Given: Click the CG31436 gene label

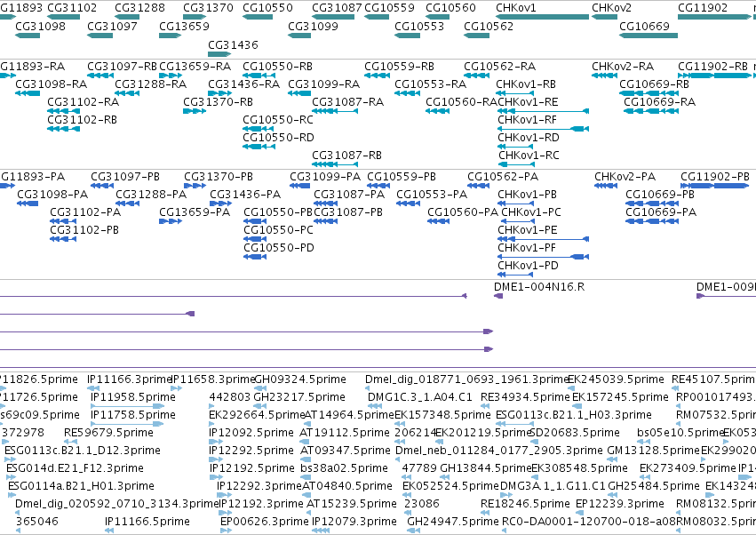Looking at the screenshot, I should coord(233,44).
